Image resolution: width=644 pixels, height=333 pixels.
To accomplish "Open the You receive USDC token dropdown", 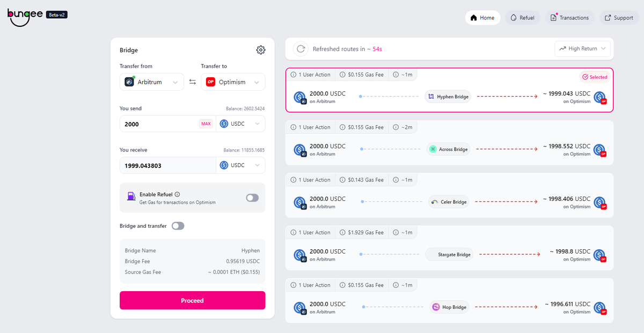I will (241, 165).
